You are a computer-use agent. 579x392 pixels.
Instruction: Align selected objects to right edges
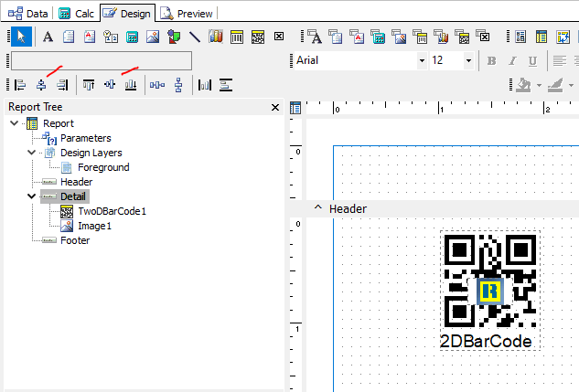point(62,85)
